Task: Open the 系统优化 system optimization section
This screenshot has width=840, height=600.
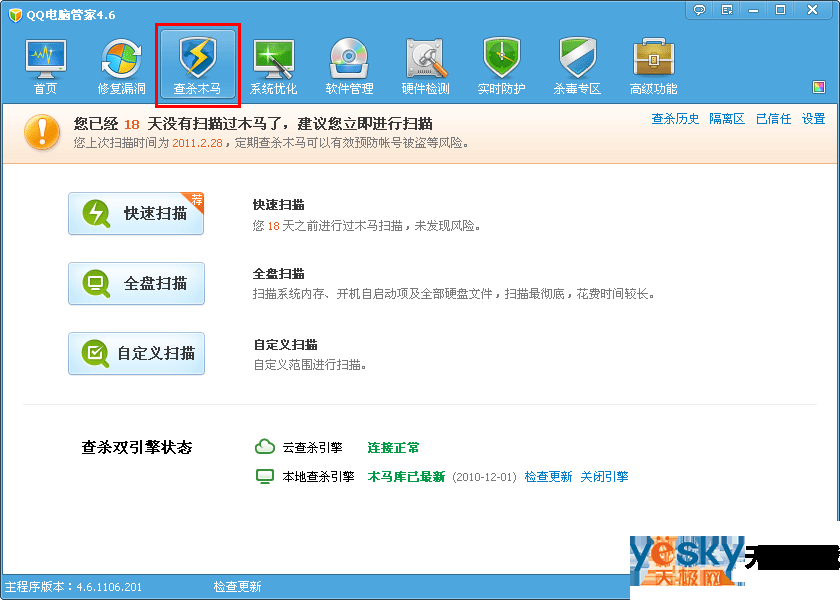Action: point(273,67)
